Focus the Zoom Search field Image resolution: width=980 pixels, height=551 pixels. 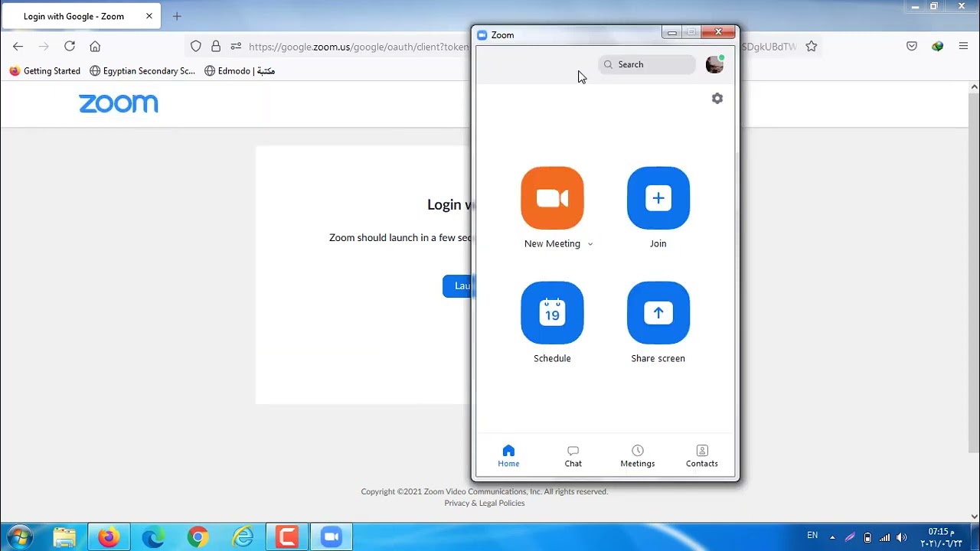(x=647, y=64)
